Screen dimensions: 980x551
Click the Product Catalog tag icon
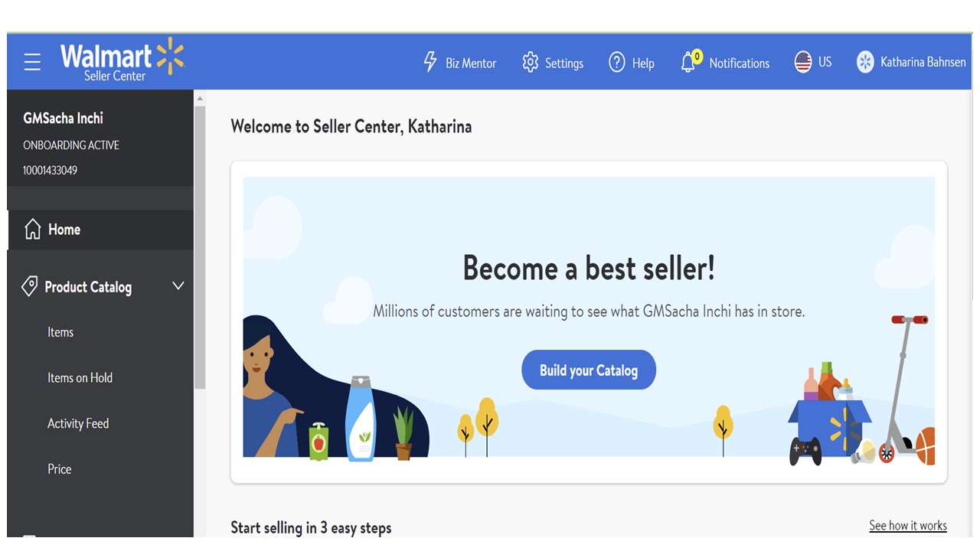tap(29, 287)
